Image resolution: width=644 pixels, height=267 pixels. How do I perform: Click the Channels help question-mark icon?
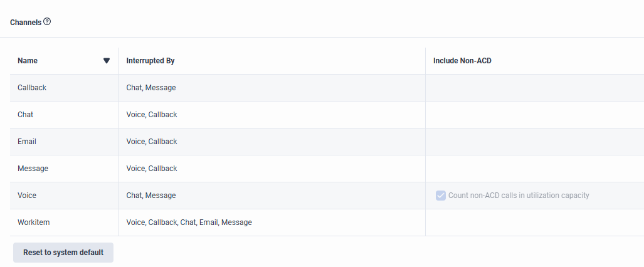click(47, 21)
